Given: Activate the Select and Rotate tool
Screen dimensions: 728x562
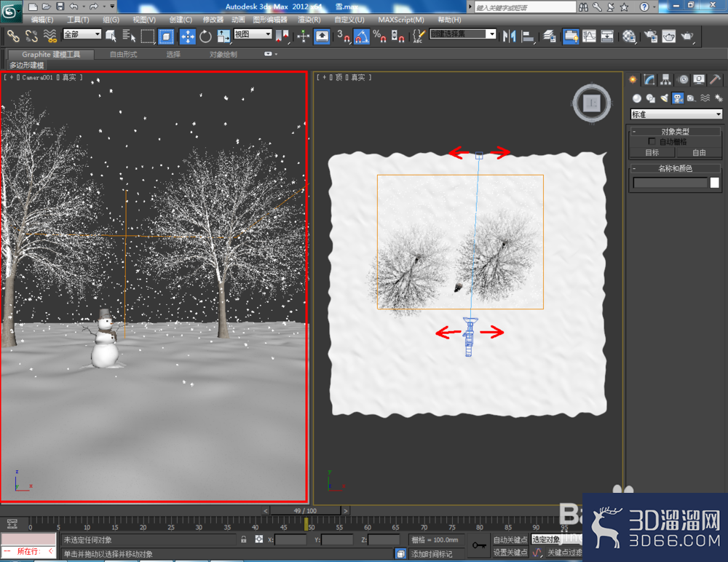Looking at the screenshot, I should pyautogui.click(x=205, y=36).
